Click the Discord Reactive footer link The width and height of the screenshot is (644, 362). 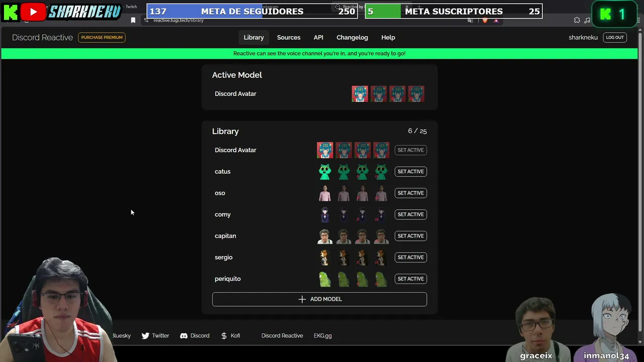(x=282, y=336)
